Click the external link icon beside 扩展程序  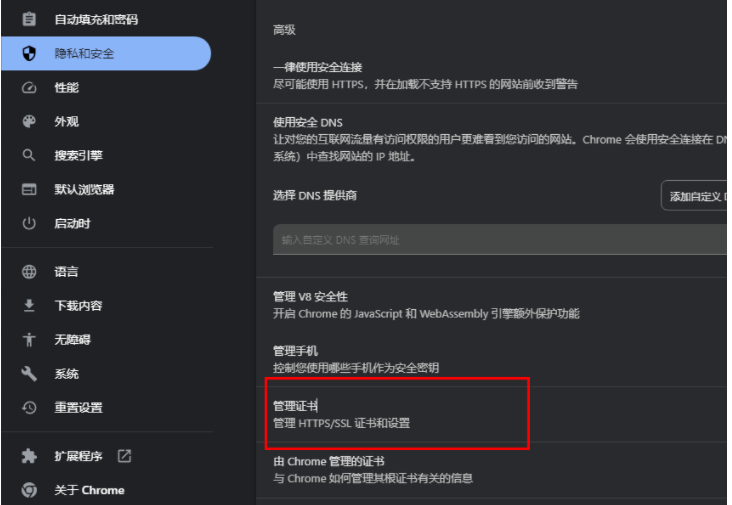pos(124,456)
